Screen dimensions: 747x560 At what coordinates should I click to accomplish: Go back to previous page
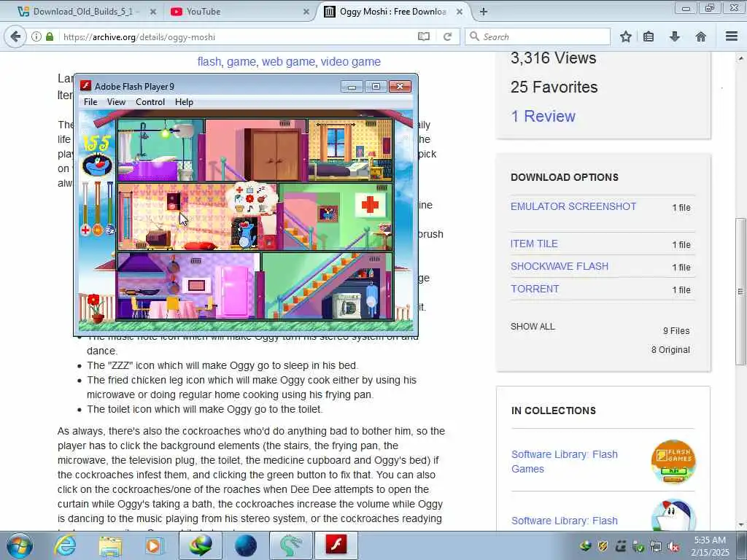[15, 36]
